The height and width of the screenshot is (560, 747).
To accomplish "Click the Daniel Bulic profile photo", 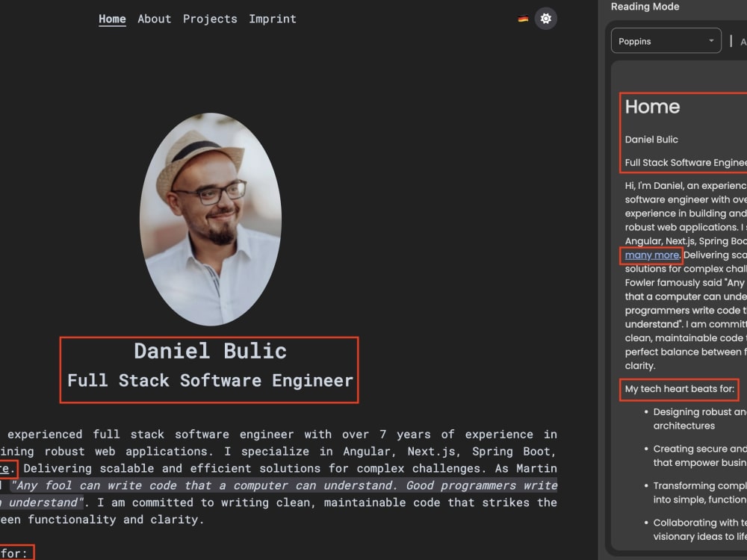I will click(211, 220).
